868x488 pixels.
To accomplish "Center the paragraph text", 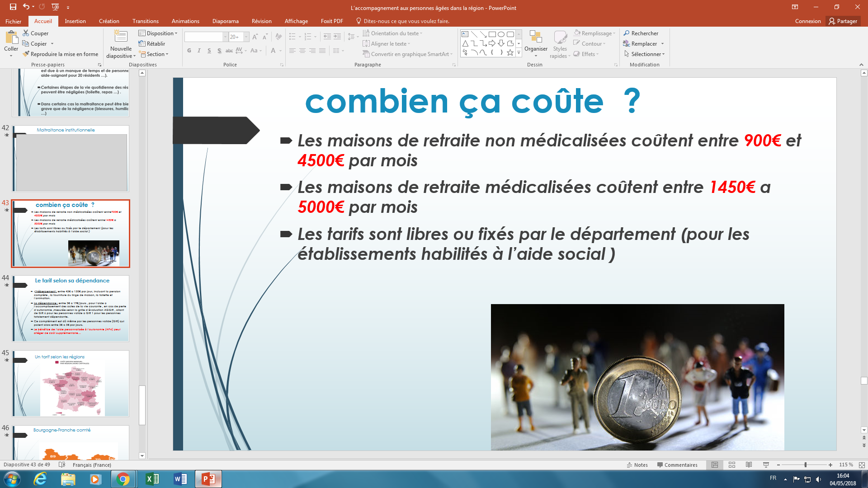I will 302,51.
